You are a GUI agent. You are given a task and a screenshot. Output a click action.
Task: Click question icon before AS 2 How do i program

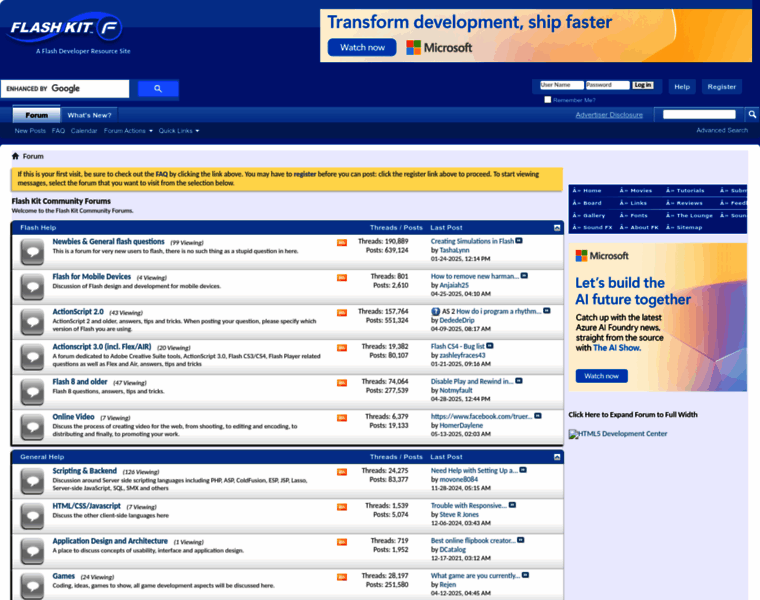click(x=435, y=312)
